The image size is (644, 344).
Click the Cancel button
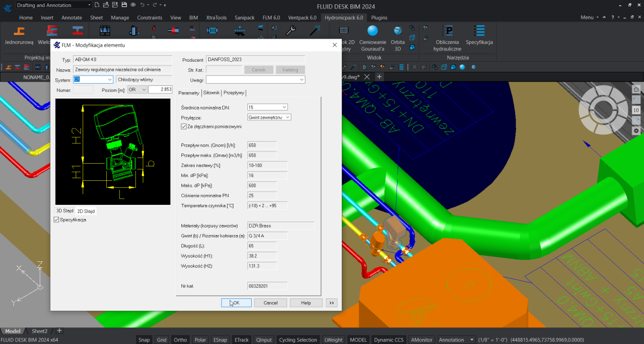(270, 303)
